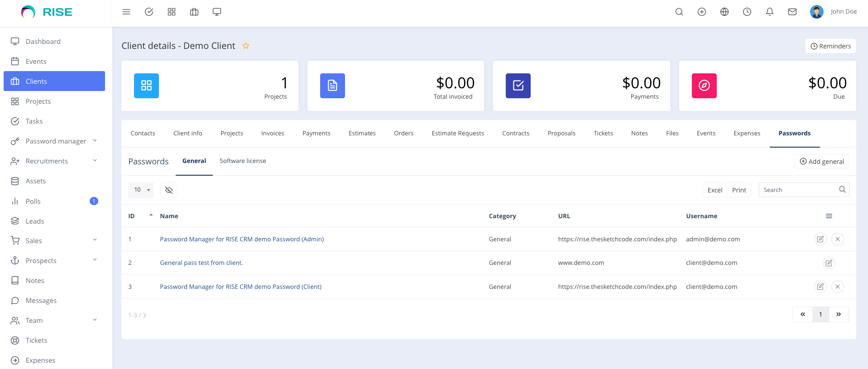Click the header search magnifier icon
The height and width of the screenshot is (369, 868).
coord(679,12)
